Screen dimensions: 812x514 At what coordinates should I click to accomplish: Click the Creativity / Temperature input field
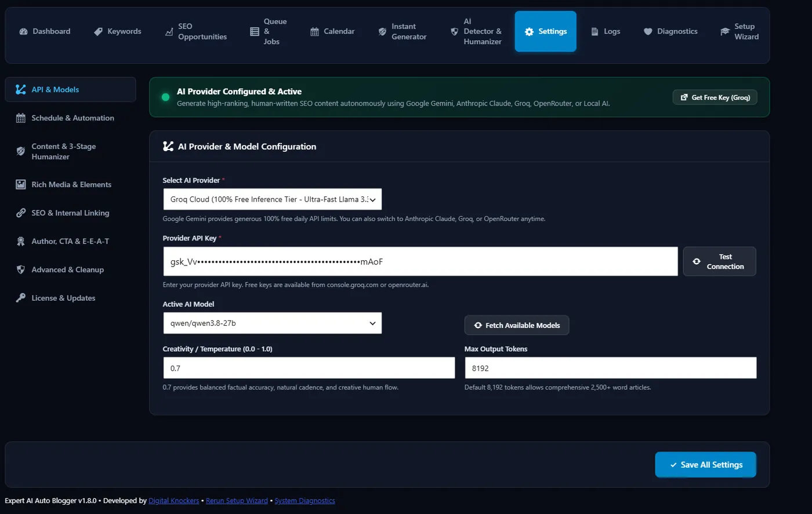point(309,368)
